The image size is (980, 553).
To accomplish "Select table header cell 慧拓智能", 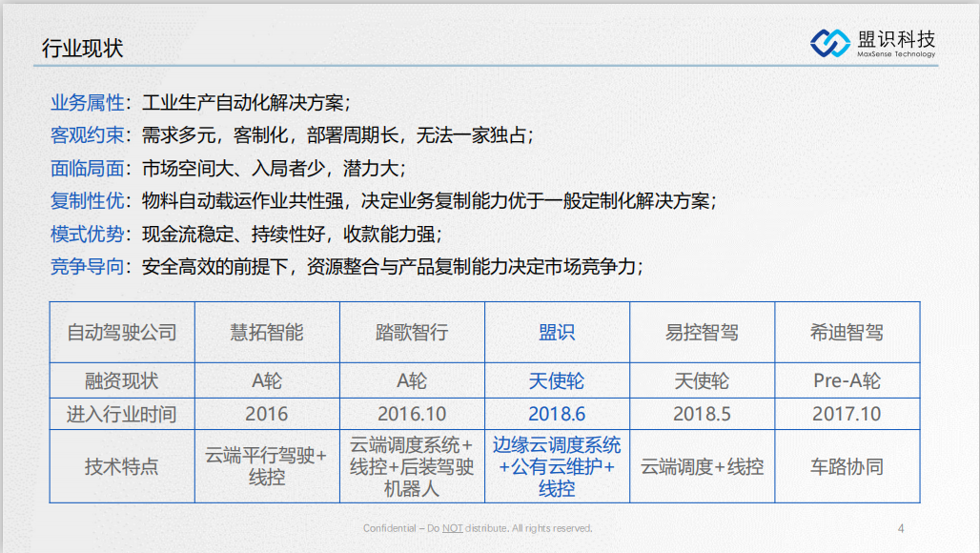I will click(x=267, y=333).
